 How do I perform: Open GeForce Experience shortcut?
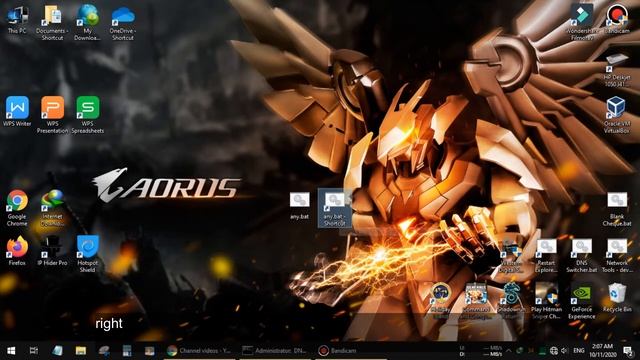pos(582,301)
